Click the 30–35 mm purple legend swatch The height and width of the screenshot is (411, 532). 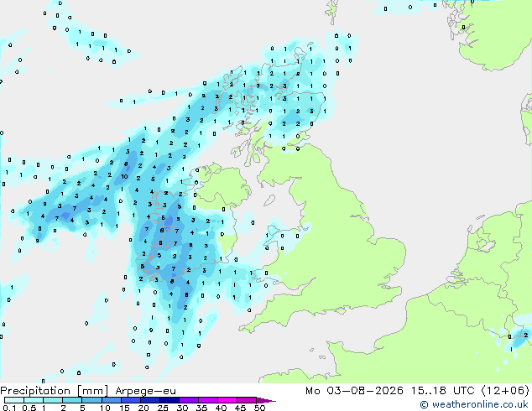[x=188, y=400]
